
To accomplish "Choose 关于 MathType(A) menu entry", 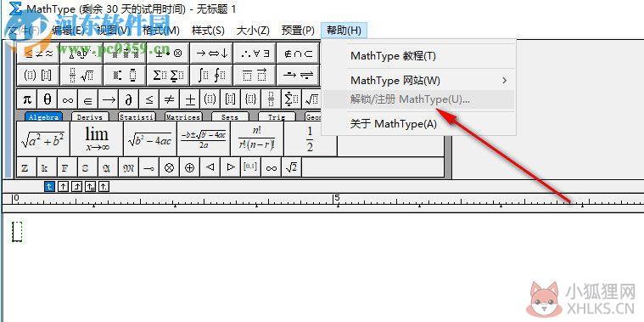I will (418, 123).
